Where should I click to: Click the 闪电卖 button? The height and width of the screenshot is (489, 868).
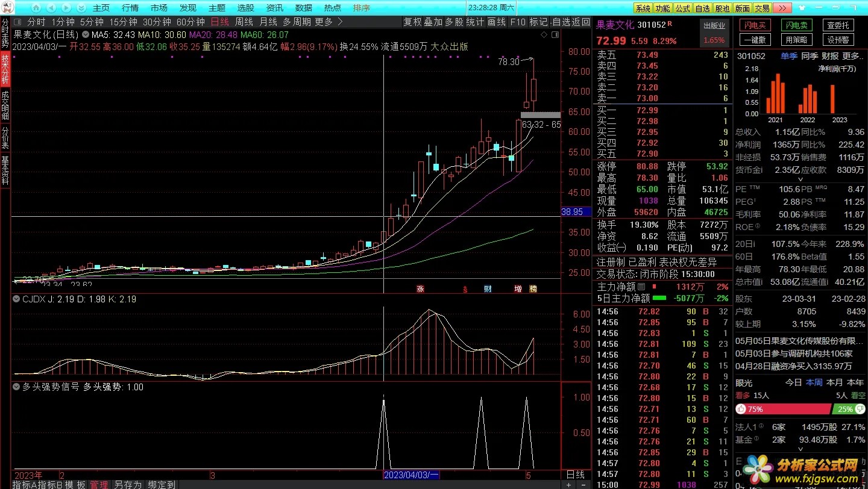[x=796, y=25]
